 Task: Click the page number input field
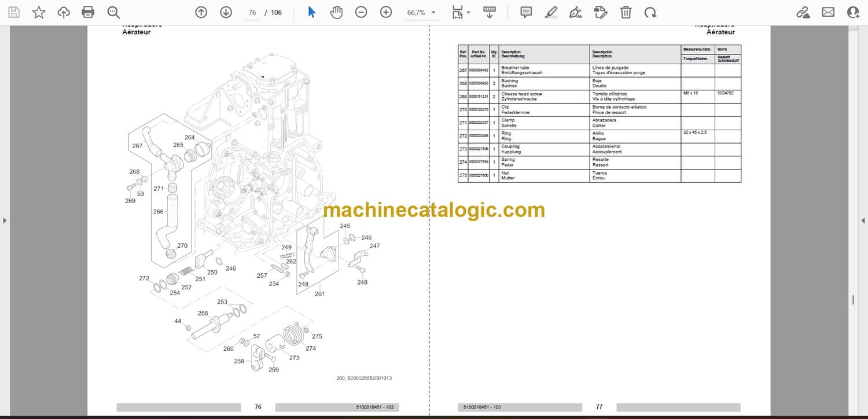[252, 12]
